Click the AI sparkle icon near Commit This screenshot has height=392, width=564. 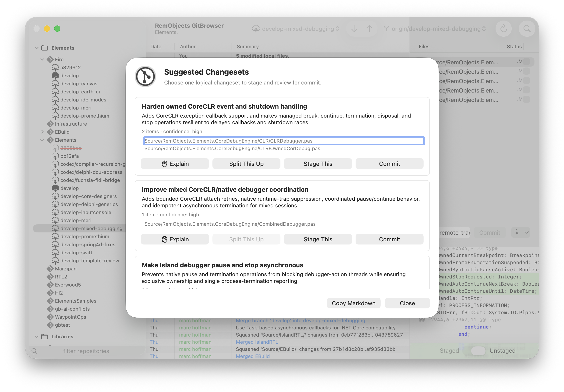517,232
